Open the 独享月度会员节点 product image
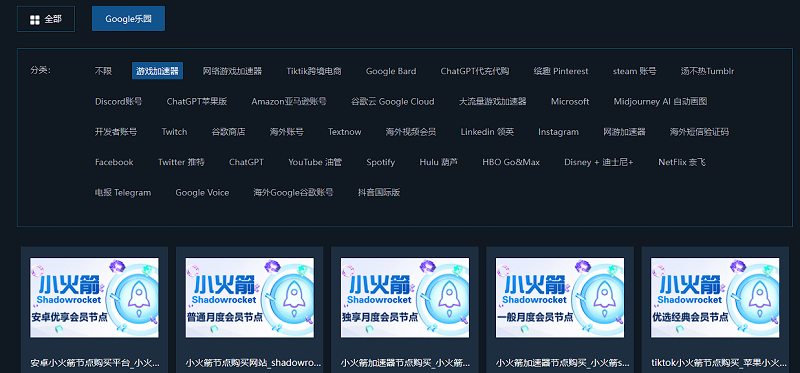800x373 pixels. click(405, 297)
